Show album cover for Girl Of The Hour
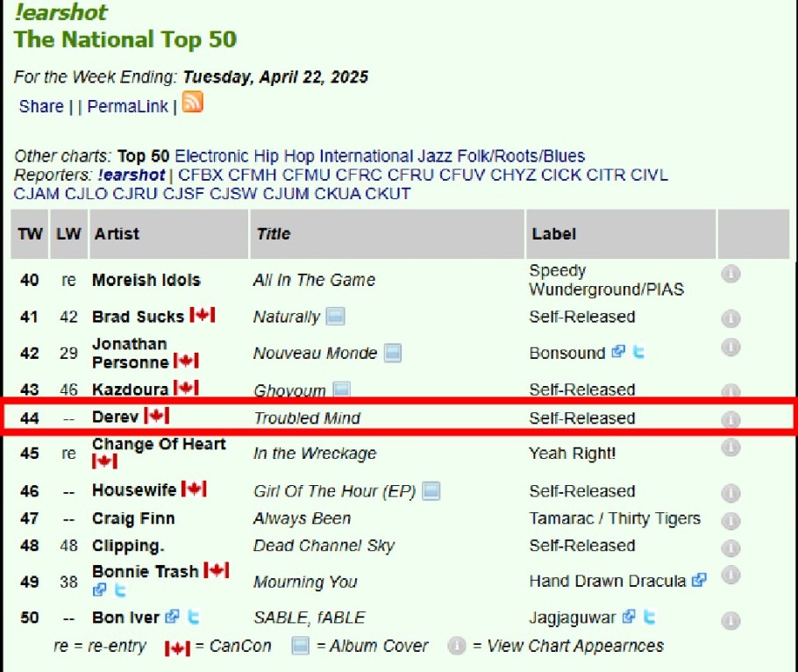 click(431, 491)
